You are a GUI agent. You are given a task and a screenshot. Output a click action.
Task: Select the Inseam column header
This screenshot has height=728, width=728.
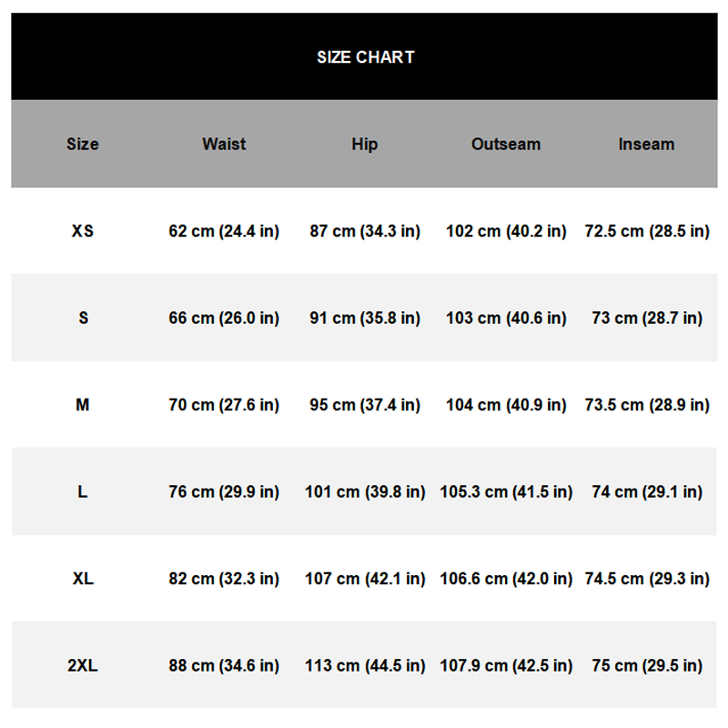[646, 144]
